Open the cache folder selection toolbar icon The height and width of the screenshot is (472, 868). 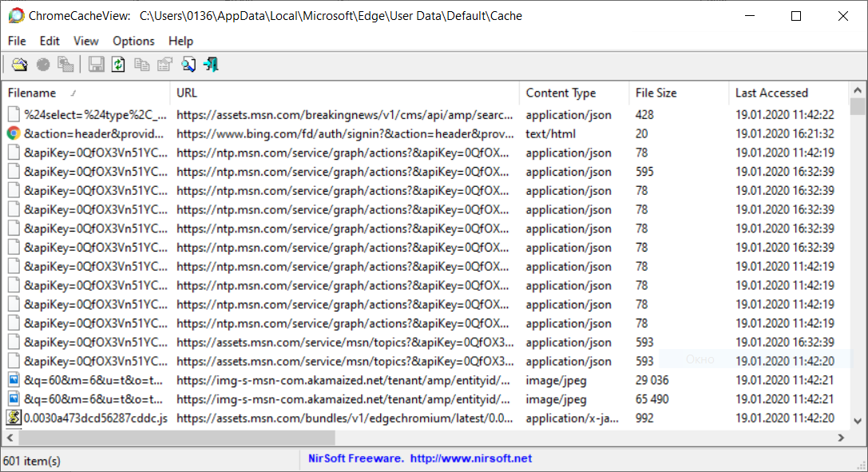pyautogui.click(x=19, y=64)
